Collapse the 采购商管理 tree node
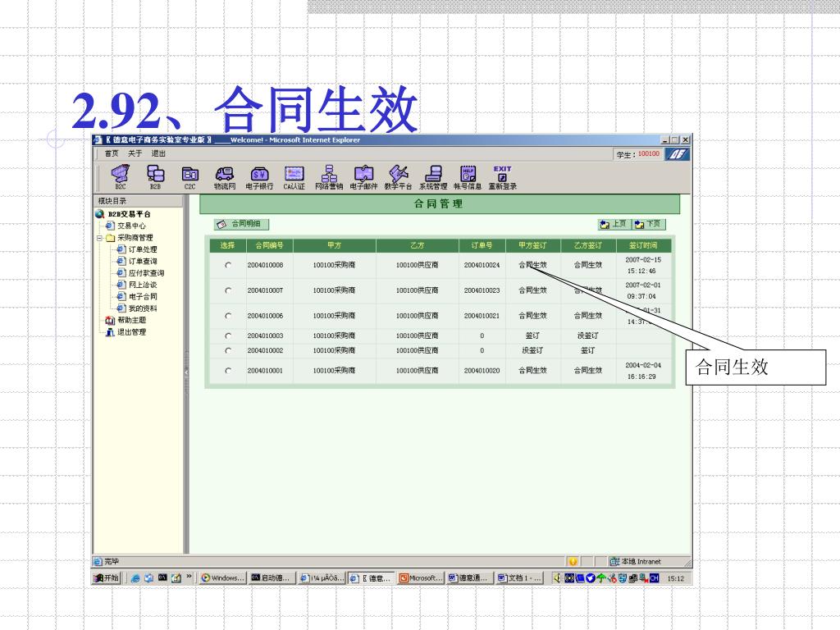 [99, 237]
